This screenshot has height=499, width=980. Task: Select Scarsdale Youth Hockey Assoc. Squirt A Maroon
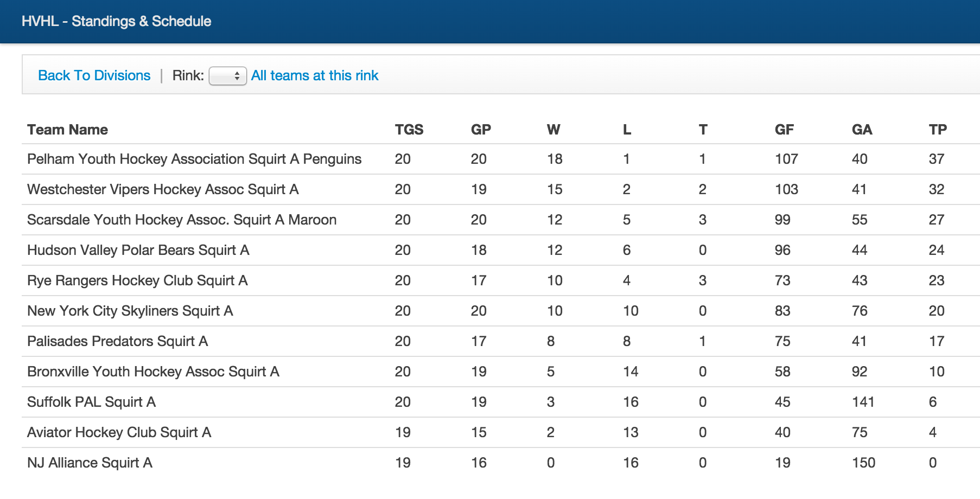point(182,220)
